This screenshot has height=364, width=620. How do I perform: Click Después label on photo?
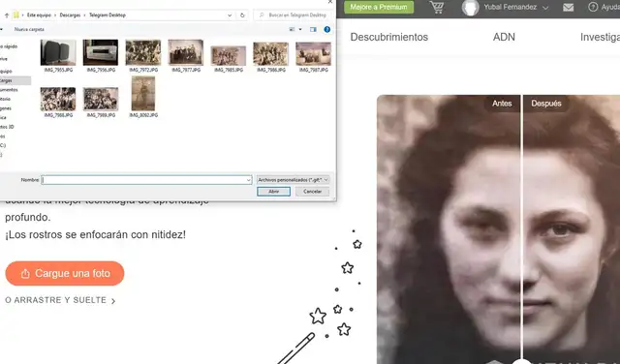(x=546, y=104)
